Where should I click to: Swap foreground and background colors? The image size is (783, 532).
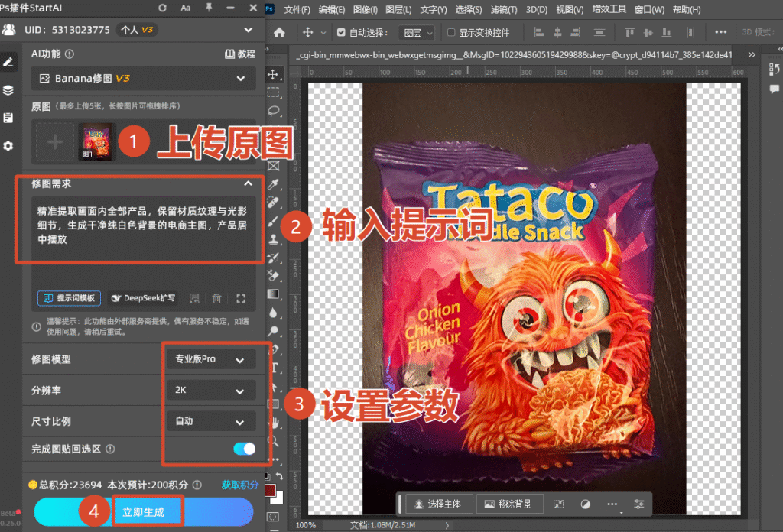(x=279, y=477)
